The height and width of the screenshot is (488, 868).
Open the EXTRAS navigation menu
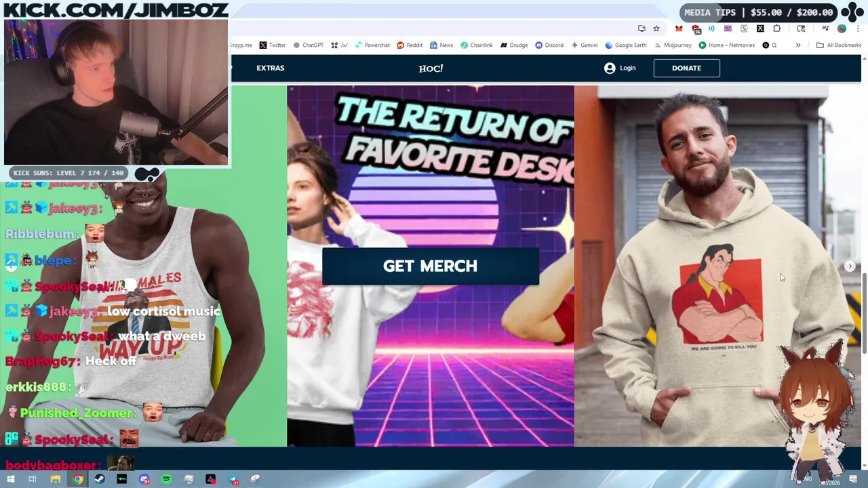click(270, 68)
